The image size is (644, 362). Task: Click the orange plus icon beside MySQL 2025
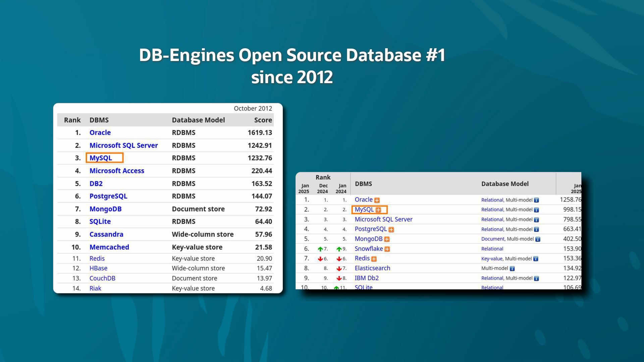click(x=378, y=210)
